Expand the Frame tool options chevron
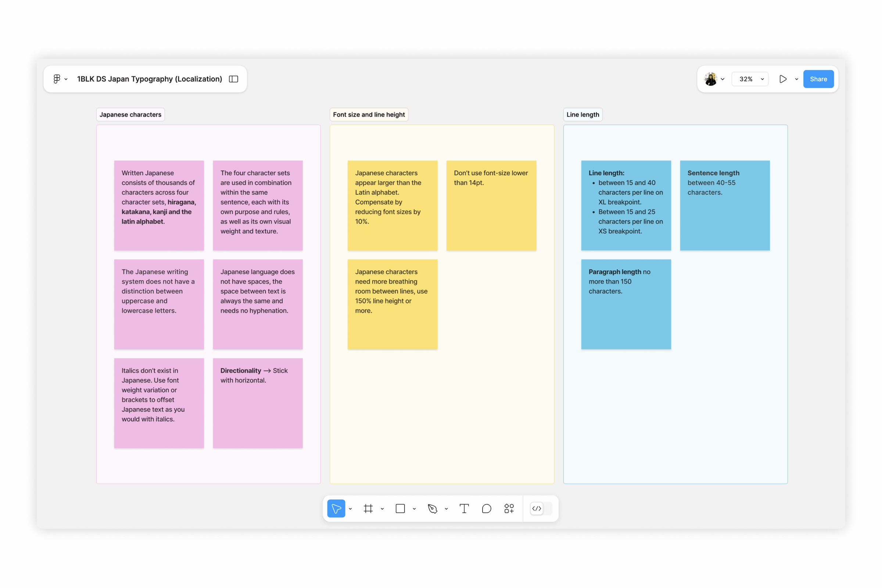 [382, 509]
